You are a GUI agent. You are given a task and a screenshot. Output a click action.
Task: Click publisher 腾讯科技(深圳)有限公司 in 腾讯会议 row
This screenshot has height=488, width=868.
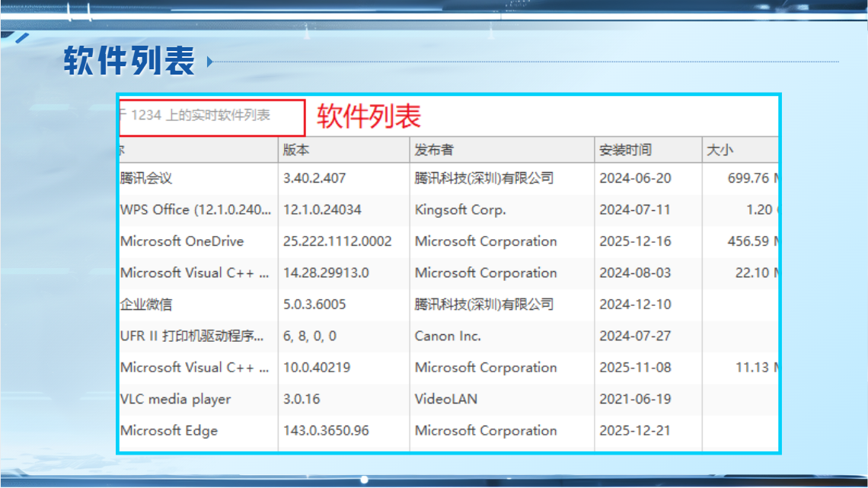[x=484, y=178]
